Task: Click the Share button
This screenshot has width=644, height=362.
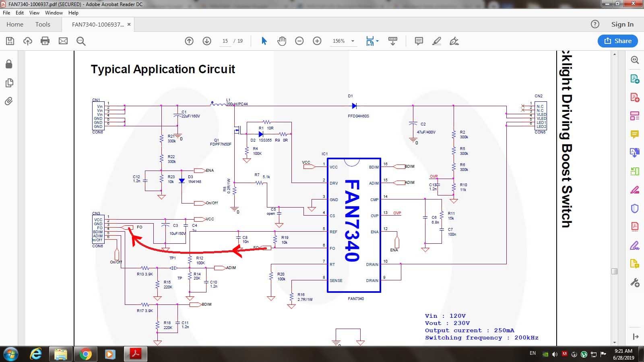Action: pyautogui.click(x=617, y=41)
